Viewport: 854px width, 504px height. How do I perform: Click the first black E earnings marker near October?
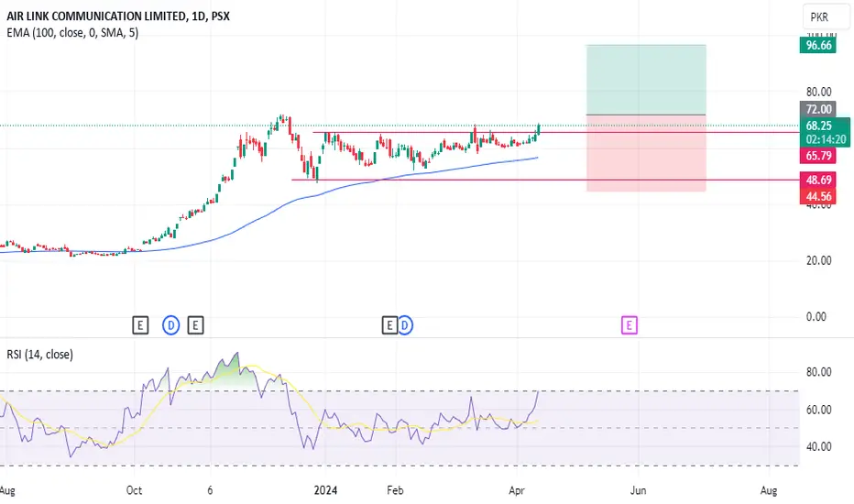[x=140, y=325]
